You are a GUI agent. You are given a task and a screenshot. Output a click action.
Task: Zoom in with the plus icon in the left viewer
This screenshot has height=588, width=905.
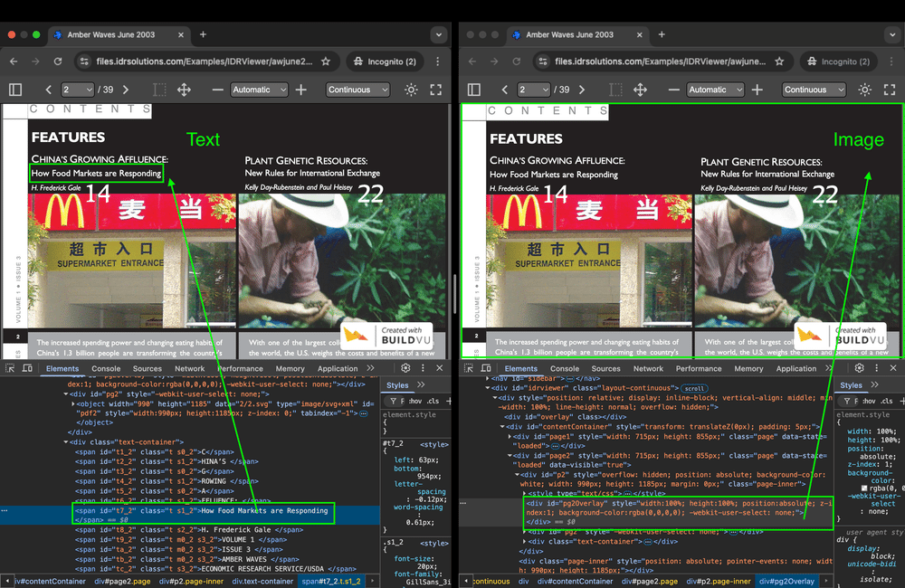click(301, 90)
